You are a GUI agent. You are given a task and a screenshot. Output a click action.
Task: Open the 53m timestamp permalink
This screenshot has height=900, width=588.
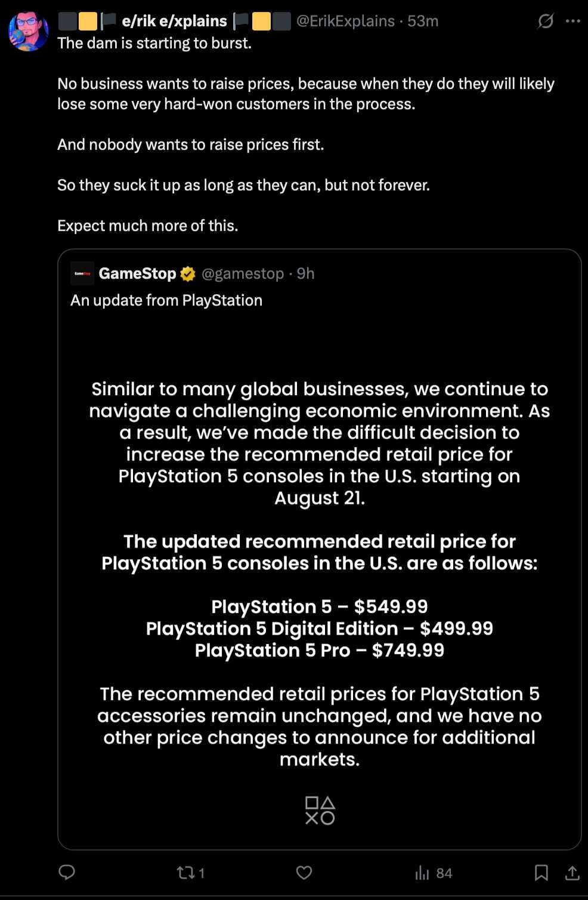[423, 21]
